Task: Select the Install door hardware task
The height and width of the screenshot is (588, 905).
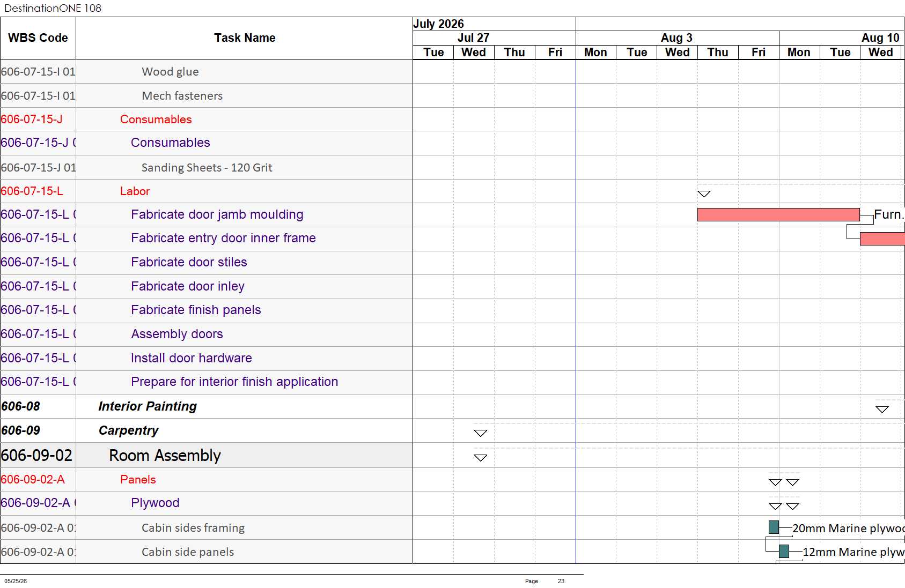Action: tap(192, 358)
